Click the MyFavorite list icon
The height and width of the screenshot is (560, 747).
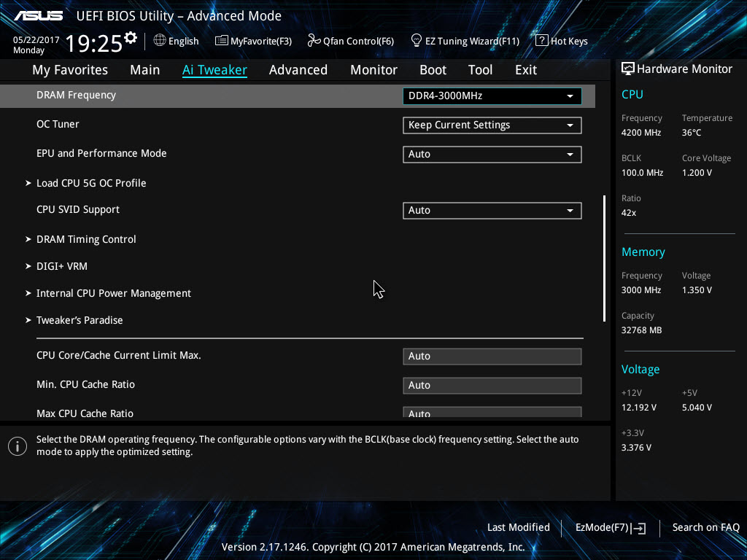[x=221, y=41]
